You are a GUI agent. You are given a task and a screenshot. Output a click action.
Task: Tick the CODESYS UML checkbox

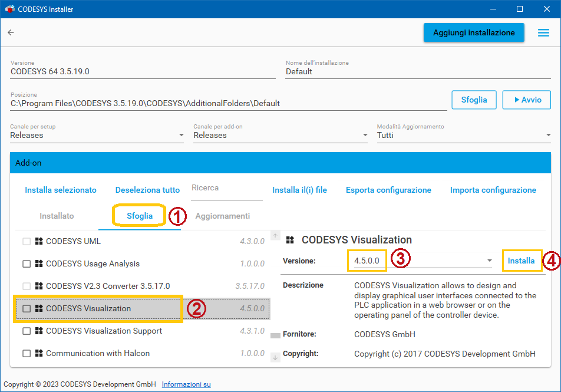(x=27, y=241)
